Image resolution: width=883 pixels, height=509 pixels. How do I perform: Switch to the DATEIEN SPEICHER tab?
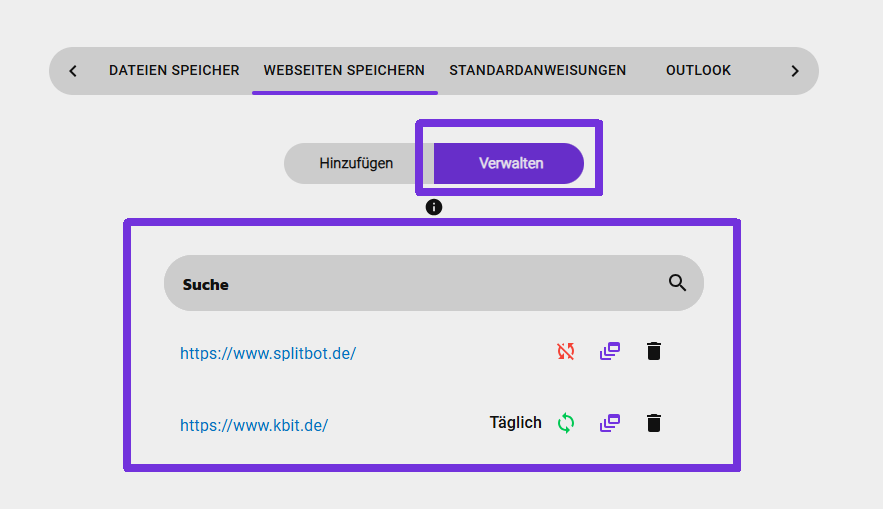point(174,70)
